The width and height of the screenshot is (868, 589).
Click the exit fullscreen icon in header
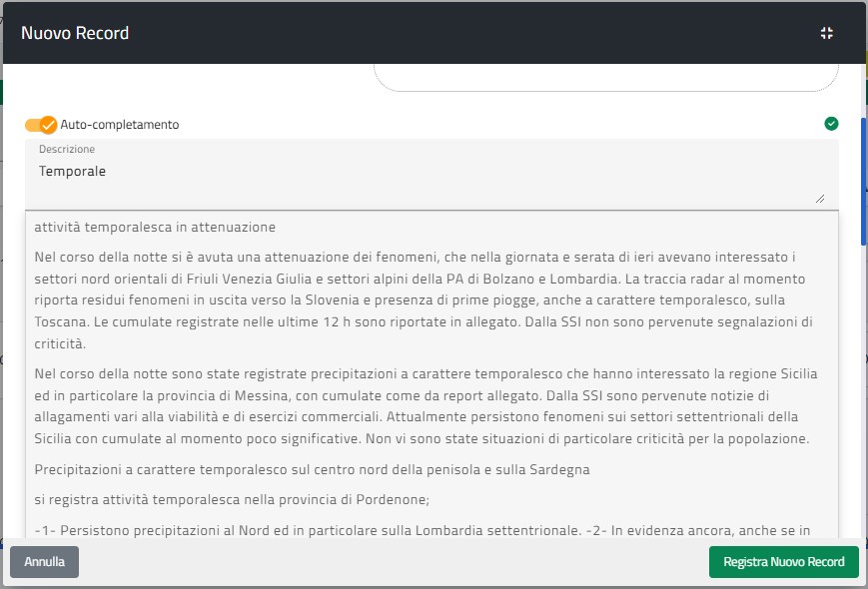(827, 33)
